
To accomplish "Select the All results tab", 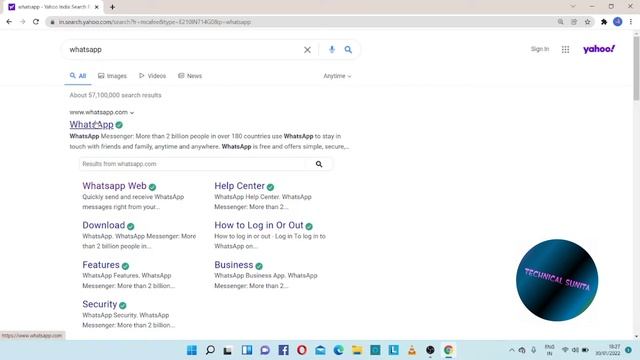I will [x=78, y=76].
